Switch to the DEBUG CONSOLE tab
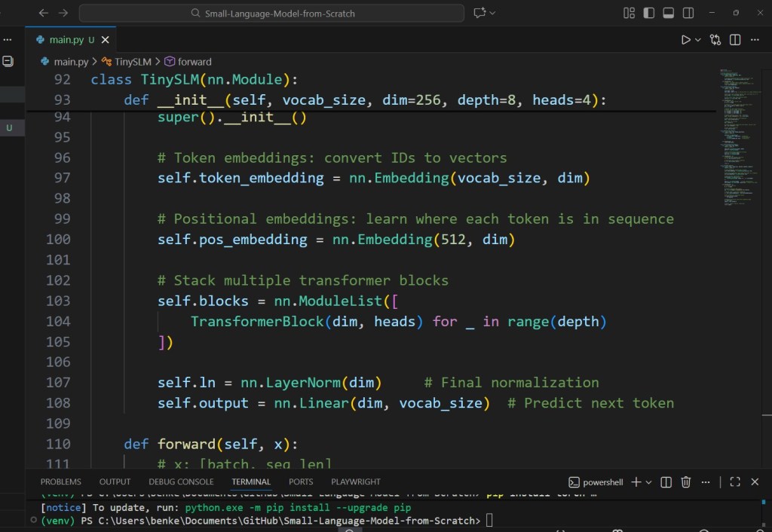Screen dimensions: 772x532 click(x=181, y=482)
